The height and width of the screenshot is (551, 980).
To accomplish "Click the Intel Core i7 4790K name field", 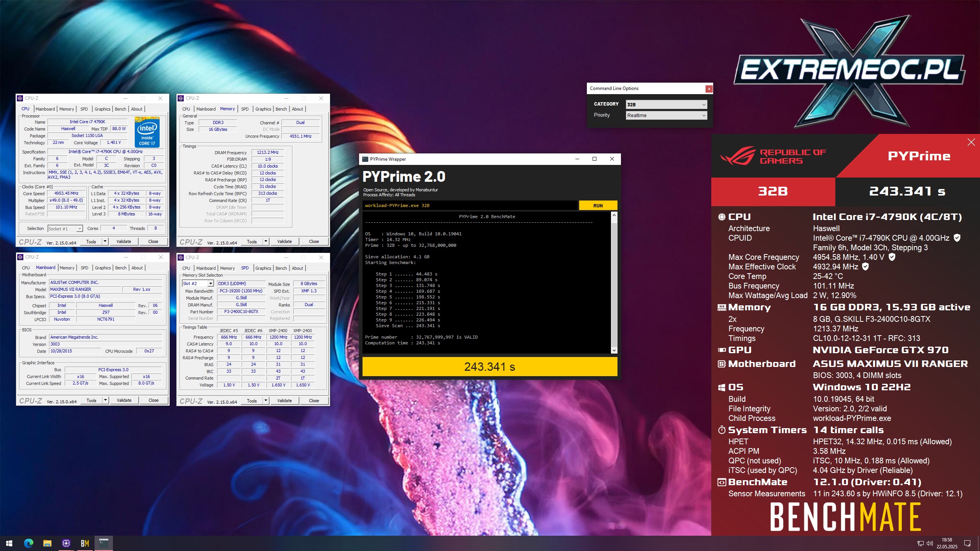I will point(87,122).
